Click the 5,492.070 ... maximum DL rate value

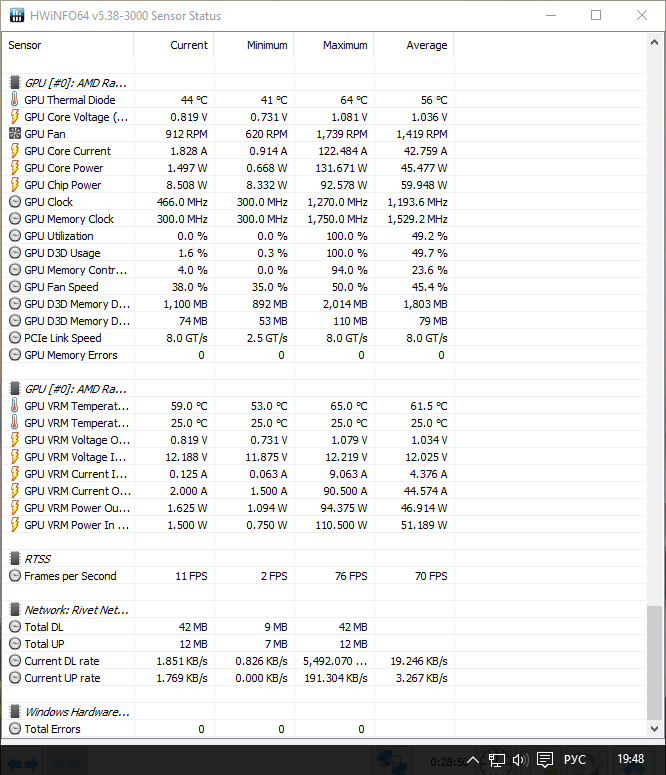coord(335,661)
